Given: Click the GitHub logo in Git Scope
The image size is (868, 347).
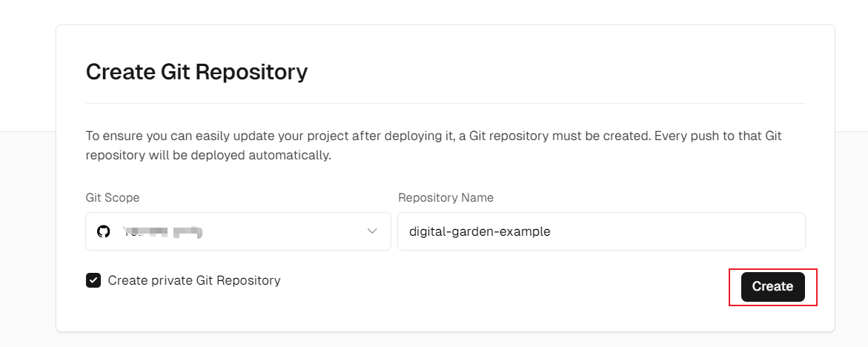Looking at the screenshot, I should 104,231.
